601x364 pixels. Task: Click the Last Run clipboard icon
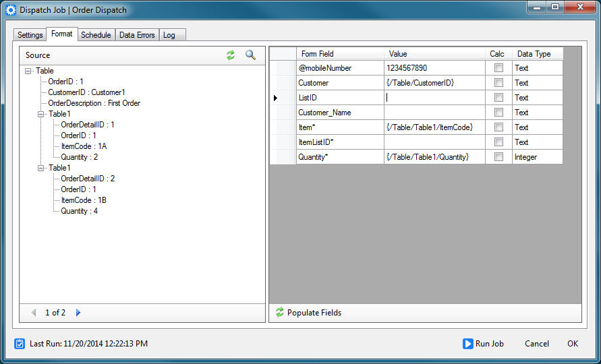(x=20, y=344)
